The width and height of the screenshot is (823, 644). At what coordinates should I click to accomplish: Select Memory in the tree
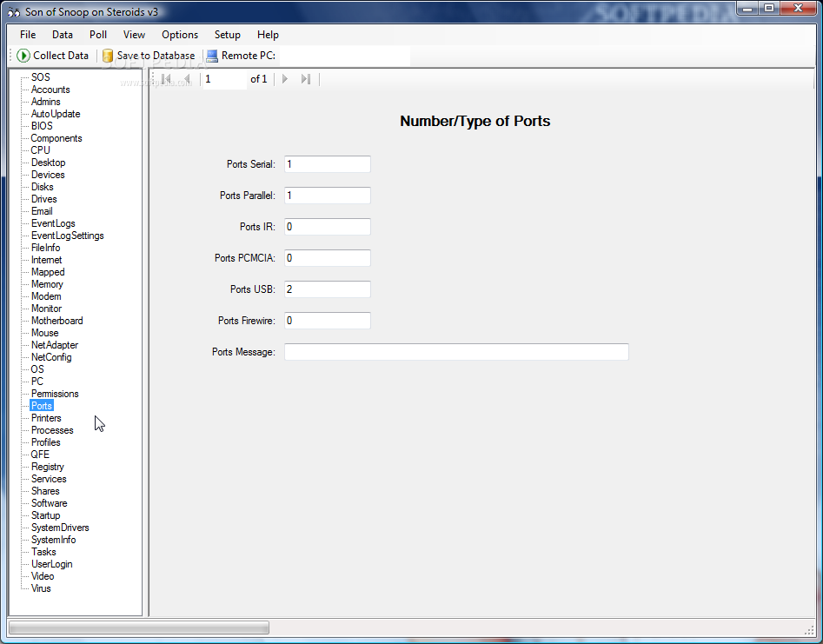[47, 284]
